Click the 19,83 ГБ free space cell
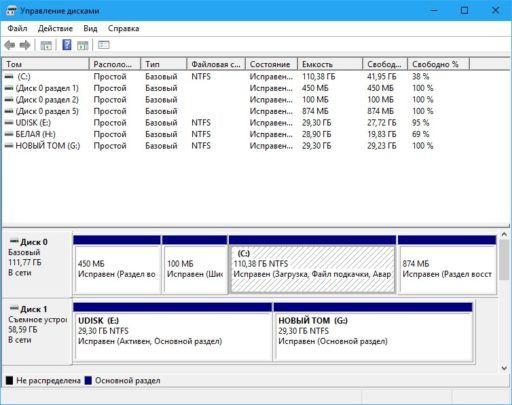Viewport: 512px width, 405px height. (382, 134)
